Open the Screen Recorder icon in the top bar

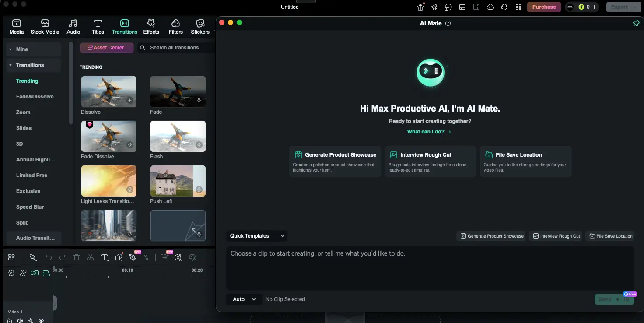click(462, 7)
